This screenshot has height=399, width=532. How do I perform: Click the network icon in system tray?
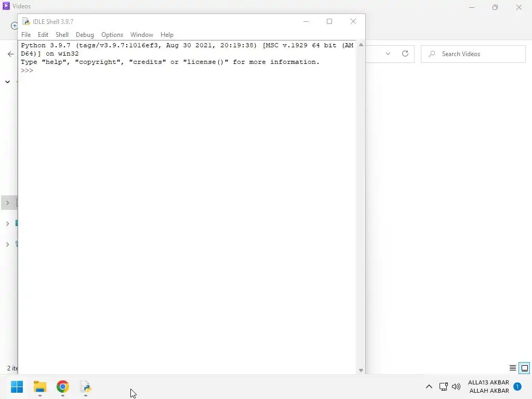click(443, 387)
